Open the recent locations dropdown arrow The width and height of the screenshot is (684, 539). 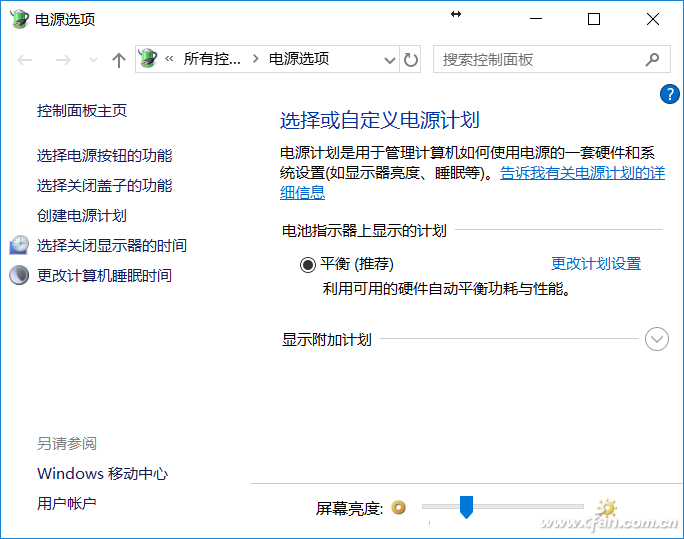click(93, 60)
